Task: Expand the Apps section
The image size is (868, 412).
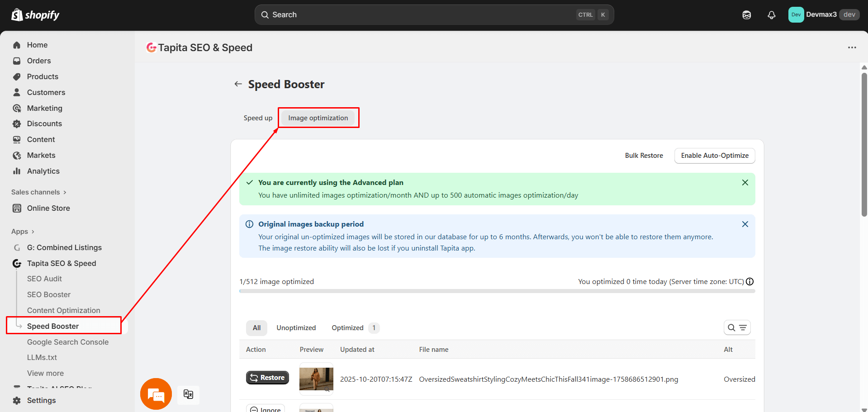Action: click(23, 231)
